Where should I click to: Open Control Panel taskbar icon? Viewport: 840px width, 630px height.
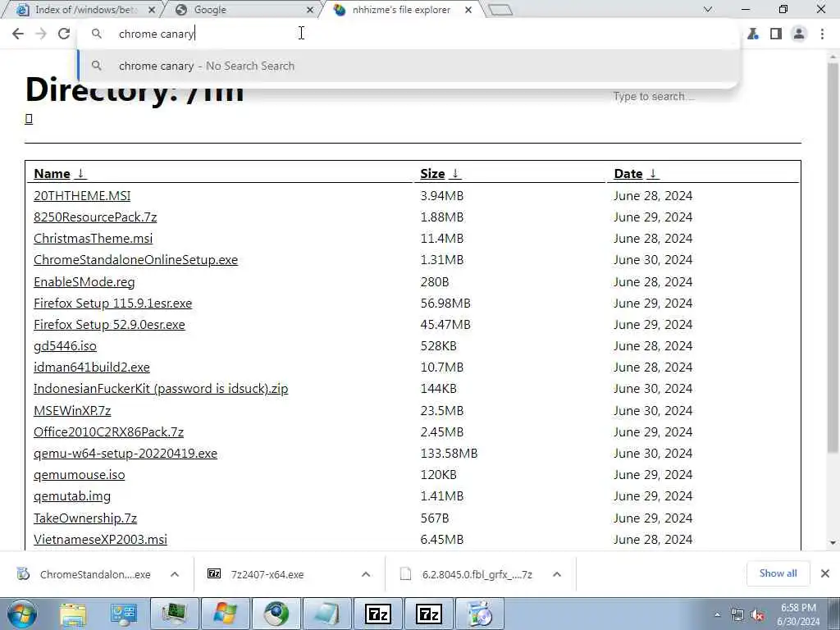click(x=124, y=614)
